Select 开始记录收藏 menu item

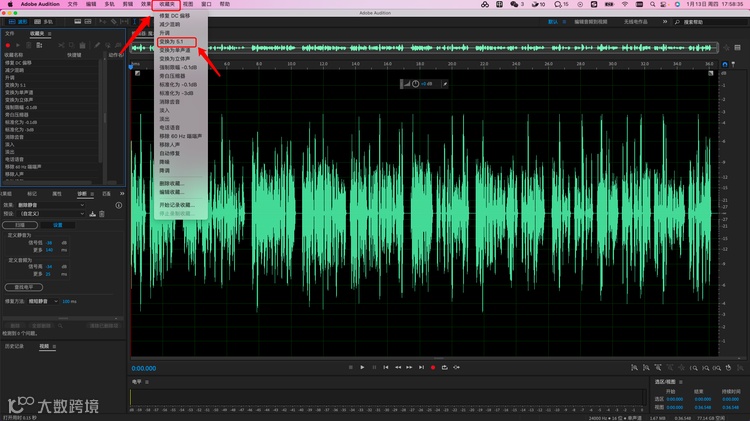177,204
